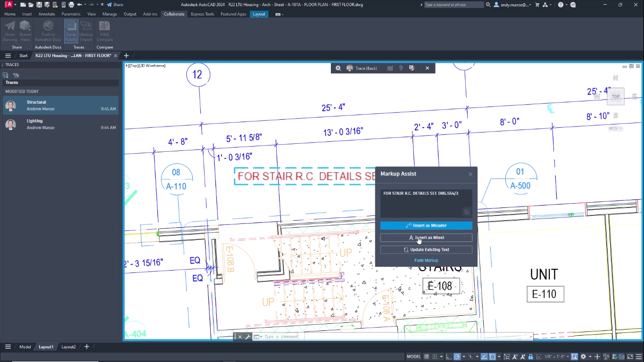Screen dimensions: 644x362
Task: Click the Traces Palette ribbon button
Action: point(71,31)
